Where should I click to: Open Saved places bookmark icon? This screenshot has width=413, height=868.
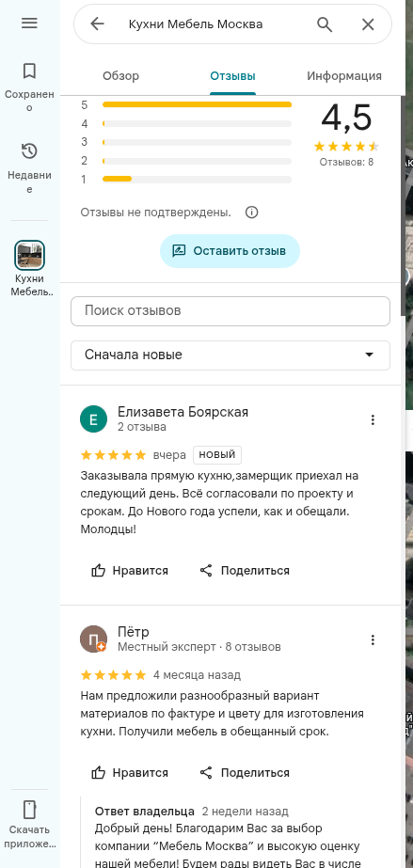pos(29,71)
